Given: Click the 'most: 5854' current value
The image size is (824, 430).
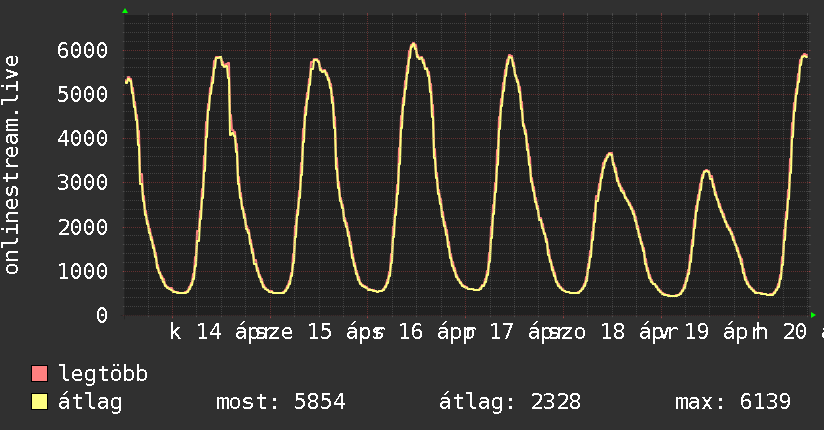Looking at the screenshot, I should coord(281,402).
